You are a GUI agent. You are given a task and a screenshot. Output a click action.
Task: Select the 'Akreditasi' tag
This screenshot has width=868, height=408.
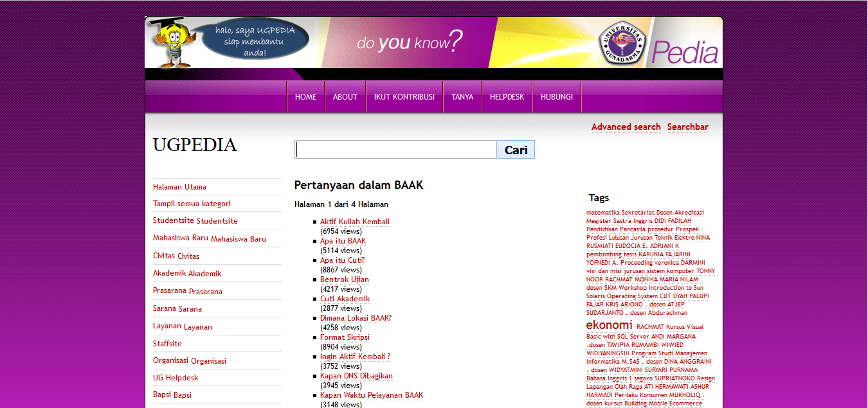coord(689,213)
